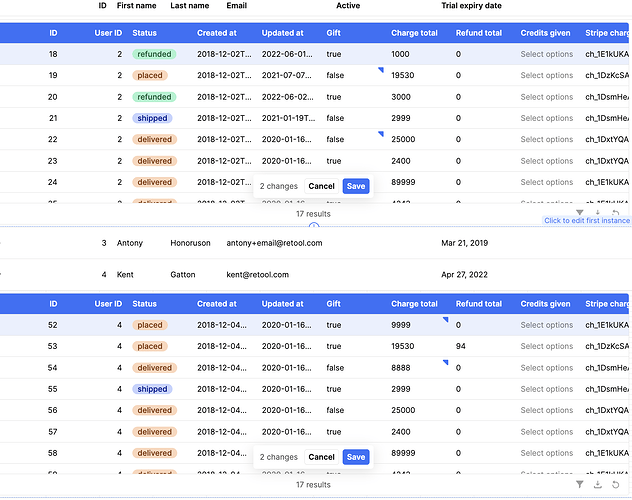Click the Status column header in lower table
The width and height of the screenshot is (632, 500).
point(145,304)
